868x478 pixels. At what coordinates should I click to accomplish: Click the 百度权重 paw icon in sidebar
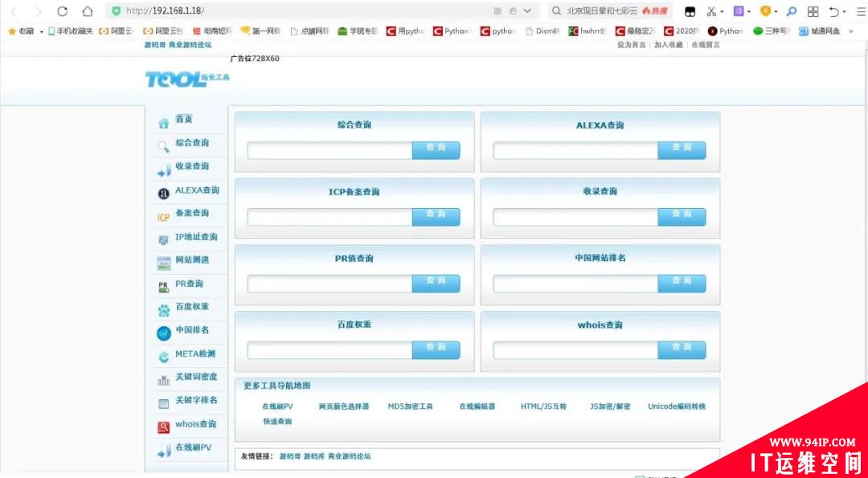163,310
